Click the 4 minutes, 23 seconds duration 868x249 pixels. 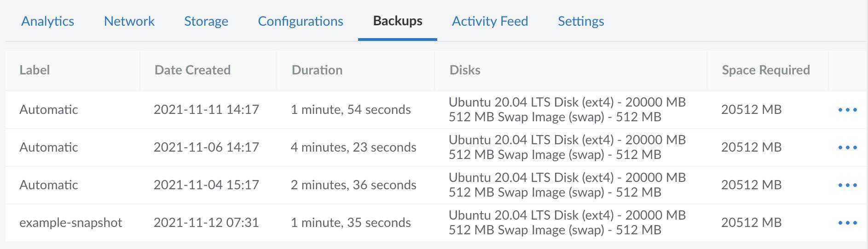(353, 147)
